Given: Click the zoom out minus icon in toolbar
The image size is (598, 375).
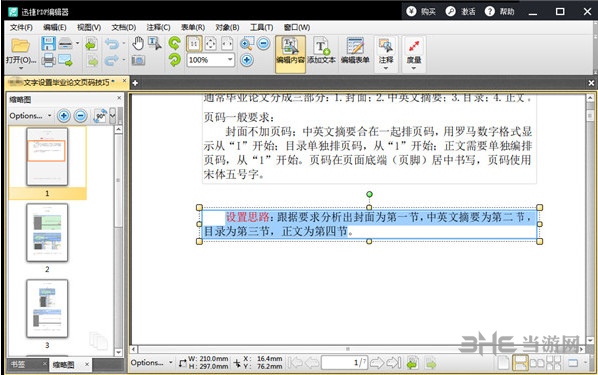Looking at the screenshot, I should (x=264, y=43).
